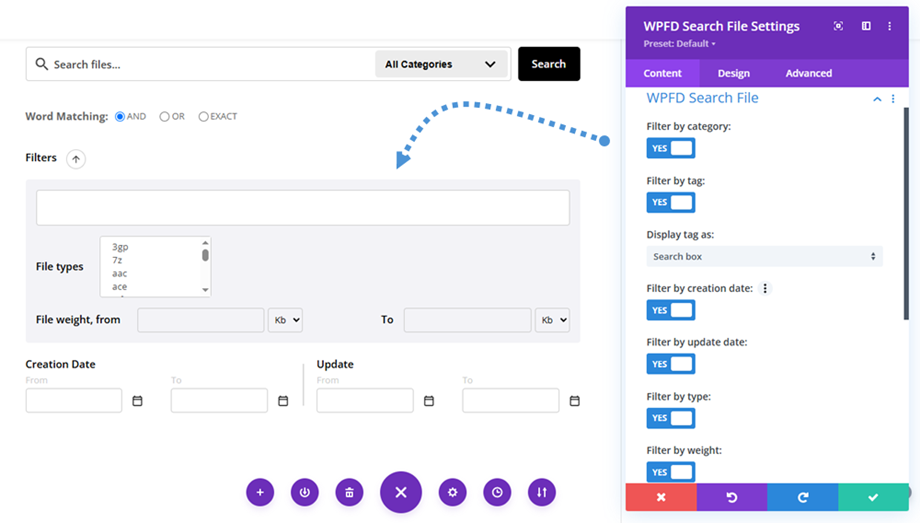Image resolution: width=920 pixels, height=523 pixels.
Task: Click the snap-to-side columns icon in header
Action: point(866,26)
